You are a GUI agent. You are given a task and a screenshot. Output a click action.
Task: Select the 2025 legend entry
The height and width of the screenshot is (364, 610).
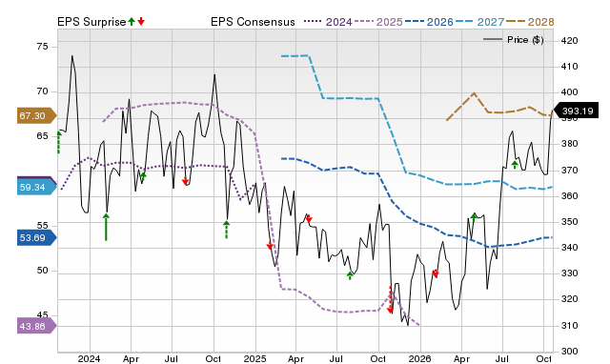pos(378,22)
